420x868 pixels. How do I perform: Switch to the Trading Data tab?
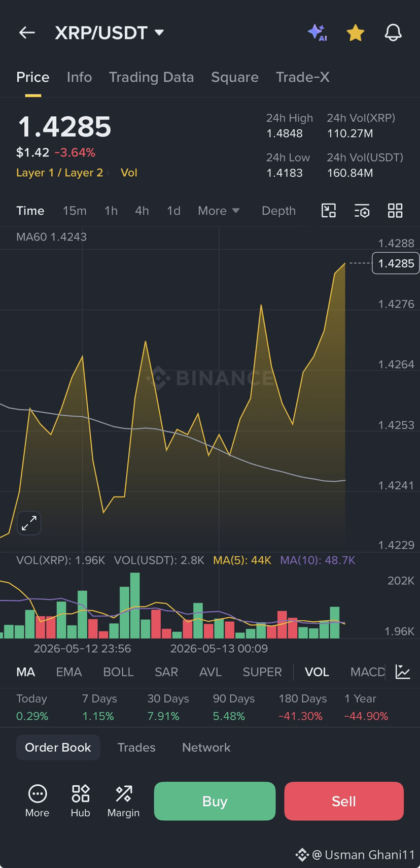pos(151,77)
